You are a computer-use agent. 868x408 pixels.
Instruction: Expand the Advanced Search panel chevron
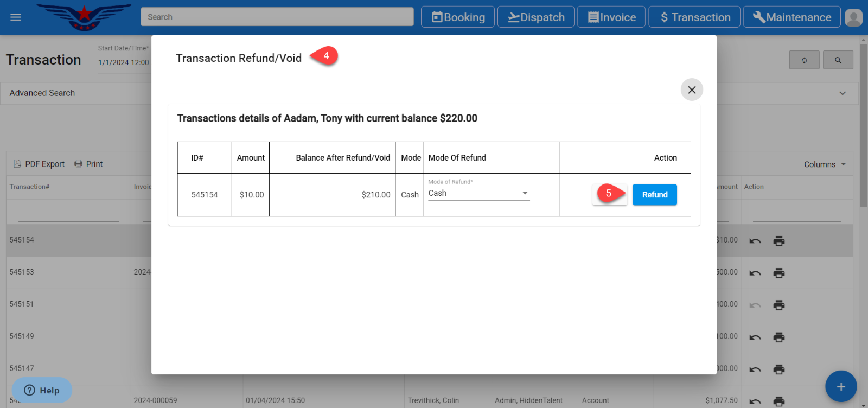tap(842, 93)
